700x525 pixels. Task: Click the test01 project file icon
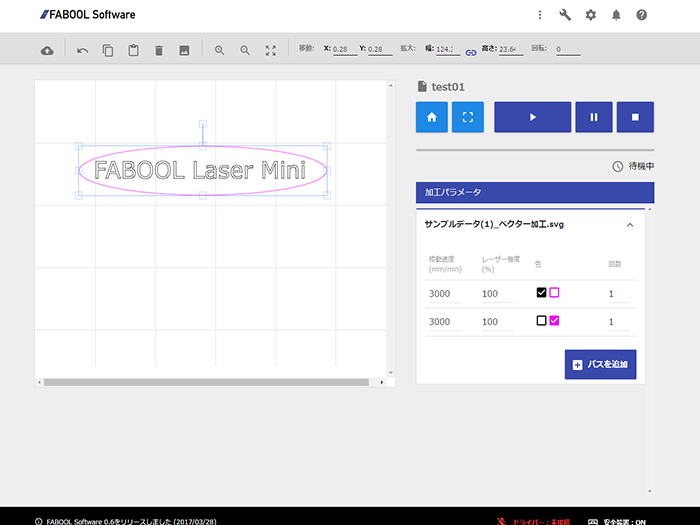pyautogui.click(x=422, y=86)
